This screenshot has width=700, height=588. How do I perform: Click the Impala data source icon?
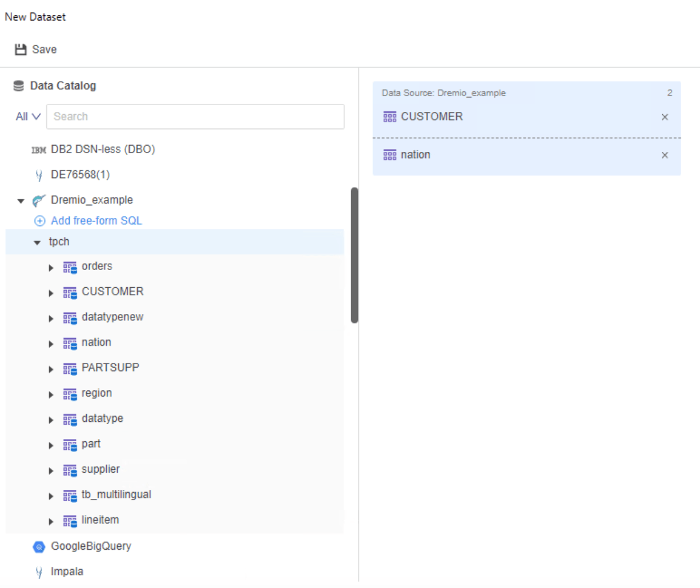(x=39, y=572)
